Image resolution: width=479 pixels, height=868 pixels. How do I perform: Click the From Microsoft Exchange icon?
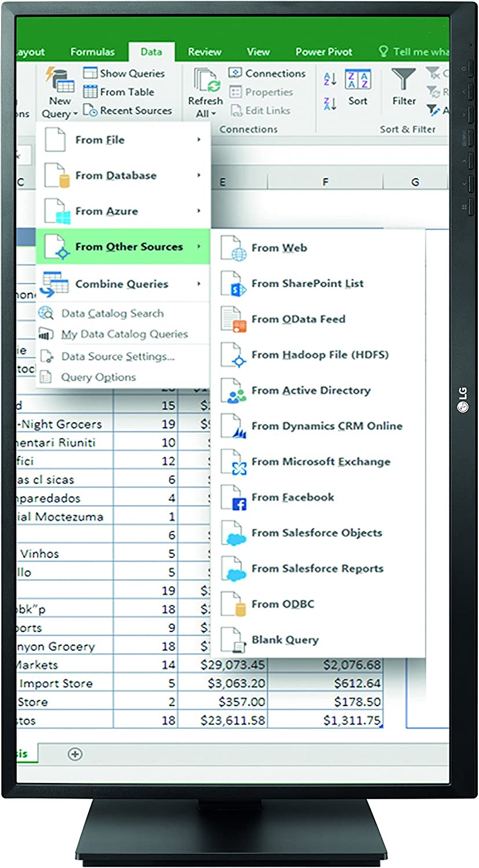[x=233, y=462]
